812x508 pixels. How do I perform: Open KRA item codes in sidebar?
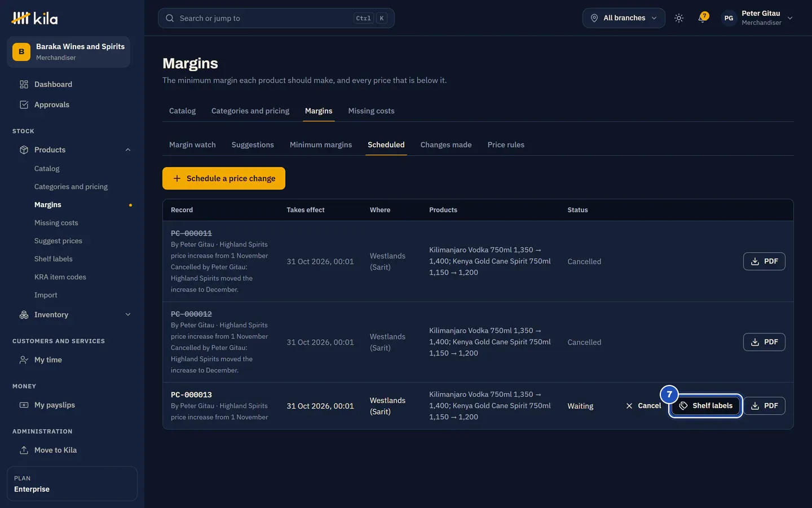(60, 277)
